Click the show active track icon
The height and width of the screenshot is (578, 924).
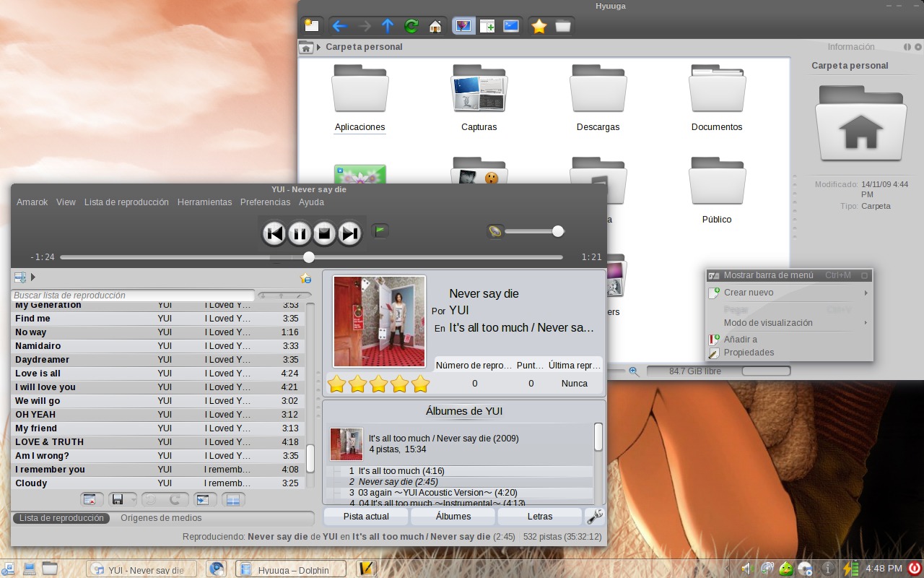204,499
